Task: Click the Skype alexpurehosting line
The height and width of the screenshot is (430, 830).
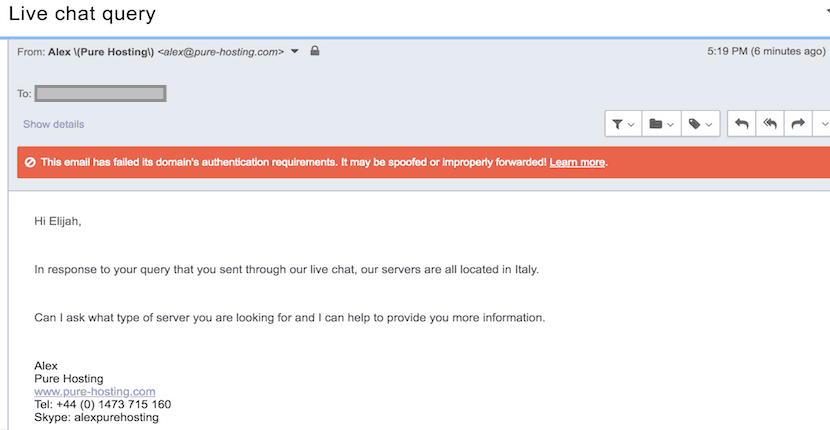Action: tap(96, 417)
